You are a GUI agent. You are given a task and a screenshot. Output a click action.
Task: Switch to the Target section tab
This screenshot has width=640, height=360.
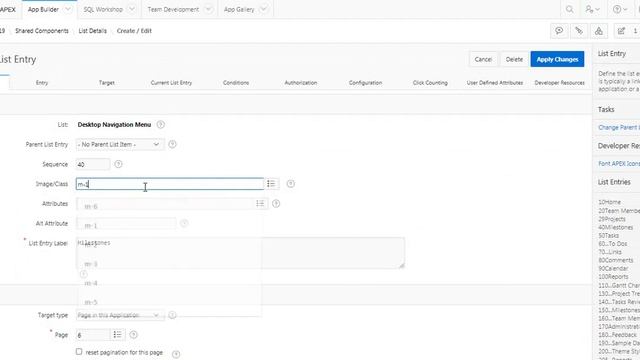pyautogui.click(x=107, y=83)
